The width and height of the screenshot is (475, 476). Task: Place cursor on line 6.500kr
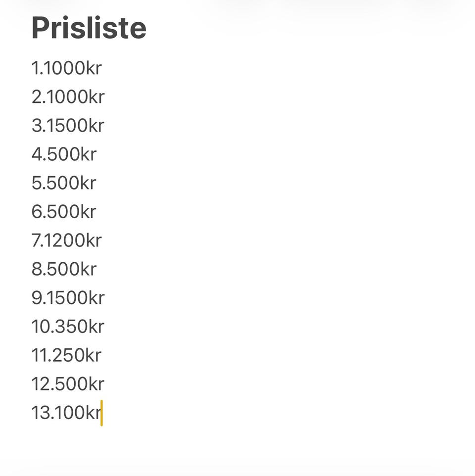coord(64,211)
